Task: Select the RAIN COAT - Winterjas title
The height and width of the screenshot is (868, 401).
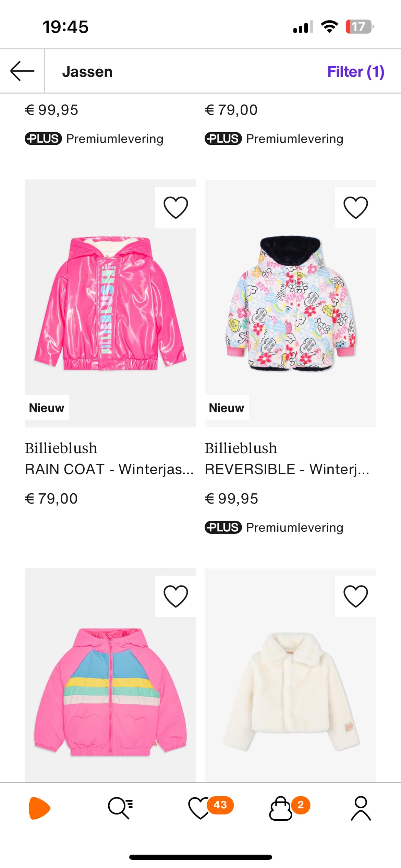Action: [109, 469]
